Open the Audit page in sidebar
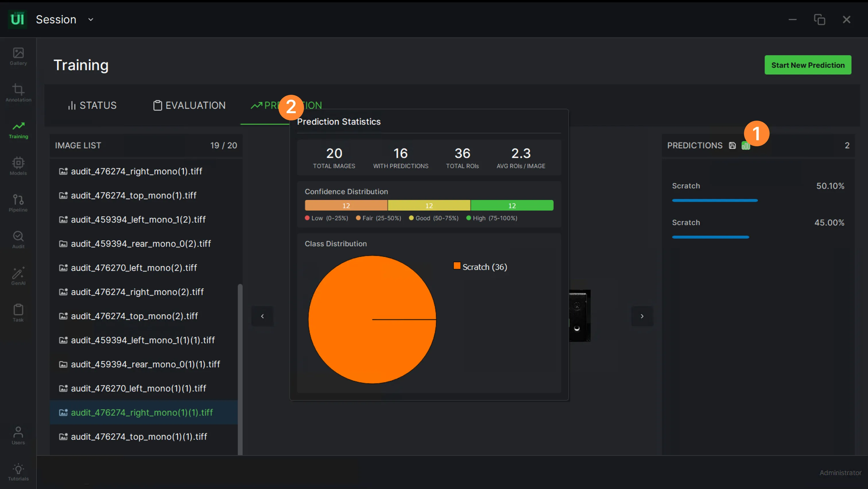 tap(18, 240)
